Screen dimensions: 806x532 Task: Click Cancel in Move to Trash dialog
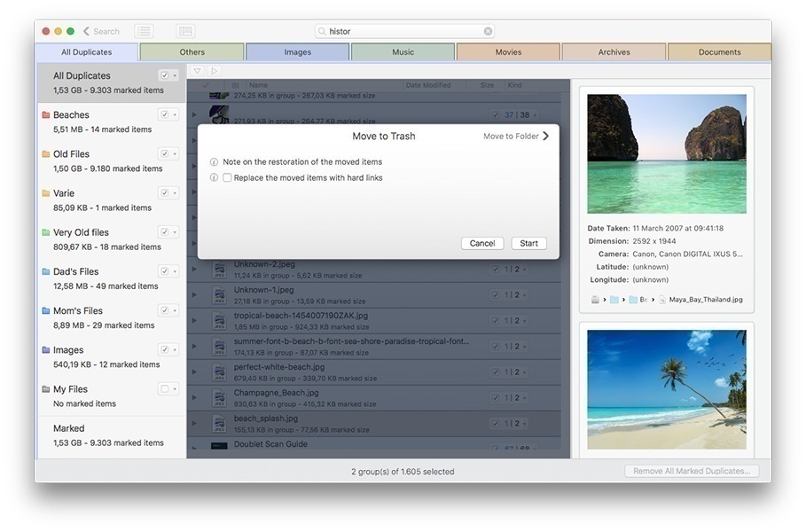pyautogui.click(x=482, y=243)
